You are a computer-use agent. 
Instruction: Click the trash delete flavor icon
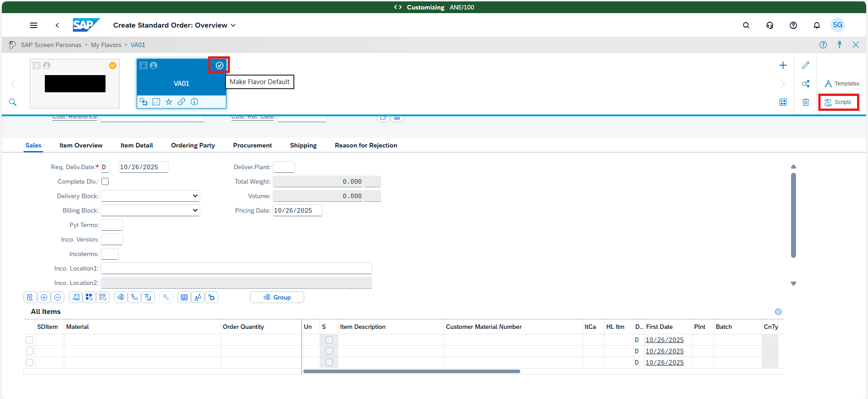point(806,102)
